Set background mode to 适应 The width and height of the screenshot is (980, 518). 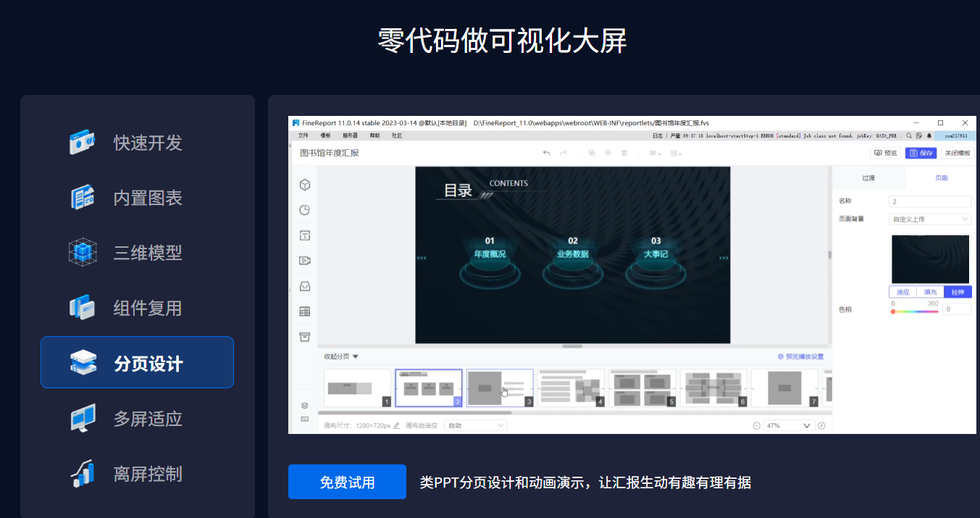click(902, 292)
